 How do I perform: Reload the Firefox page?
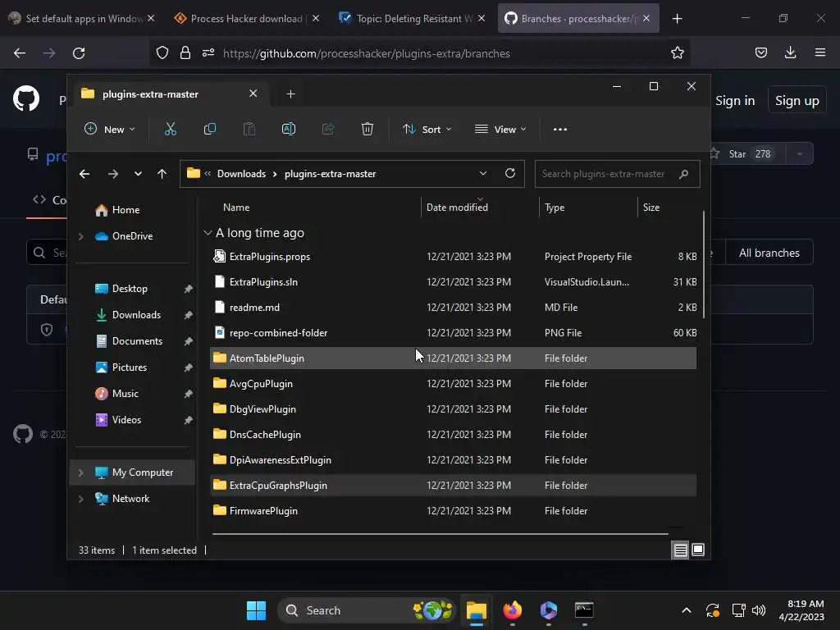(x=79, y=53)
